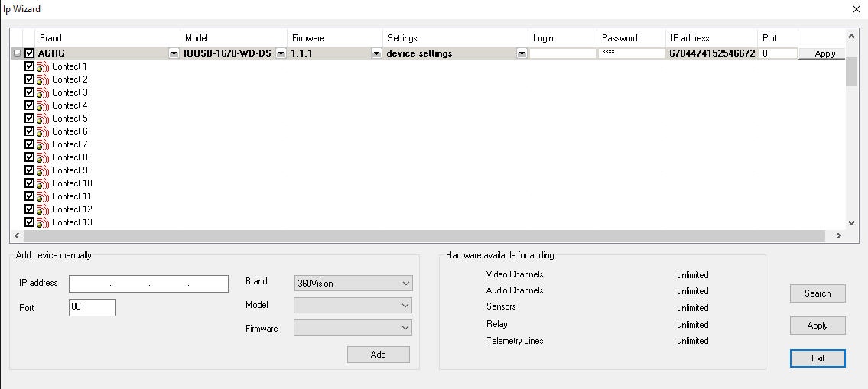This screenshot has height=389, width=868.
Task: Expand the device settings dropdown
Action: [x=522, y=53]
